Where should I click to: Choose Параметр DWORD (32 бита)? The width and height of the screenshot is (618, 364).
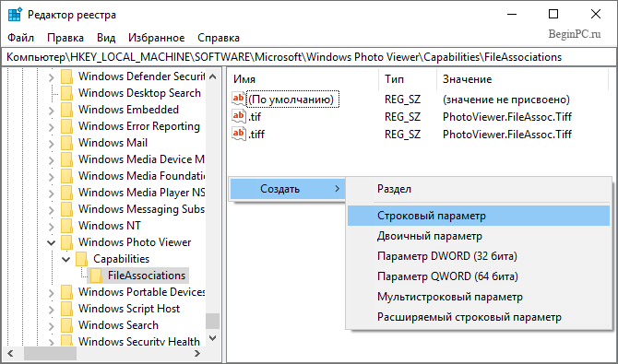click(479, 256)
